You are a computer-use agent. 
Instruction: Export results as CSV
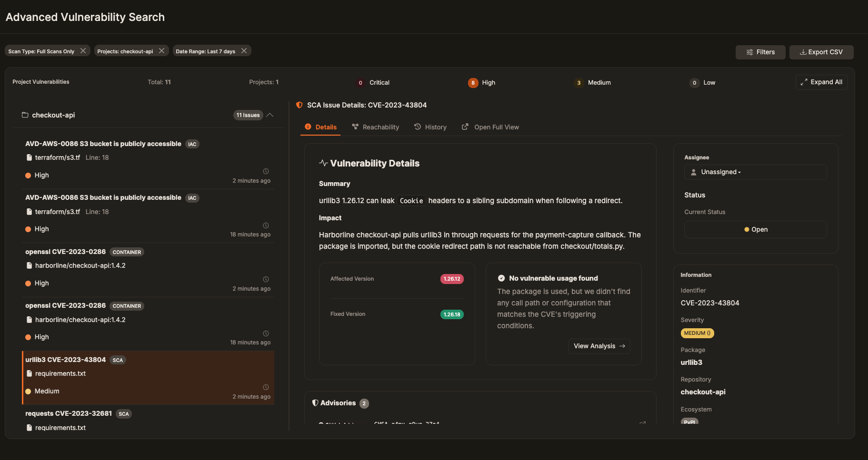click(821, 52)
